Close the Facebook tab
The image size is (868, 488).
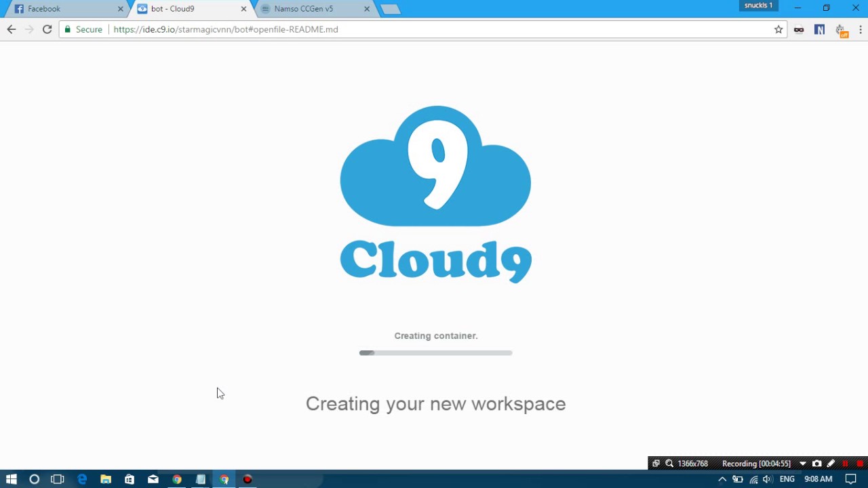(121, 9)
